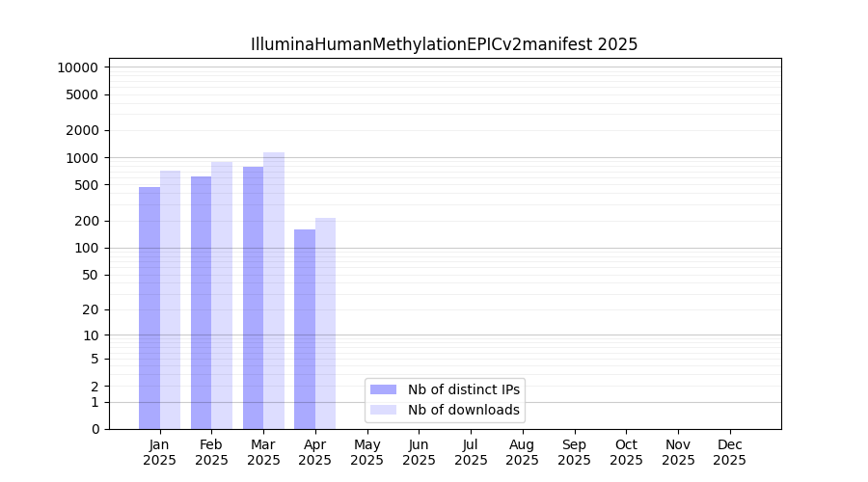Click the Mar 2025 distinct IPs bar

pos(253,298)
